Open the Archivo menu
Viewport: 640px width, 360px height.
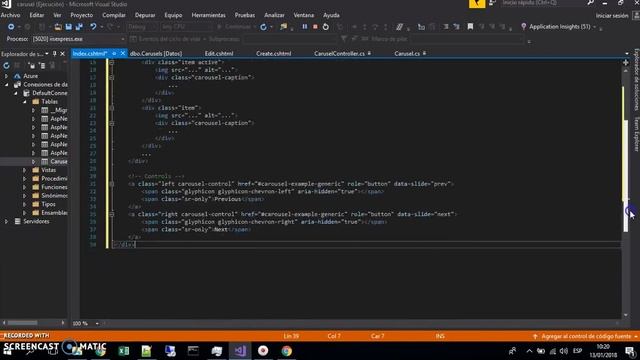pyautogui.click(x=11, y=15)
